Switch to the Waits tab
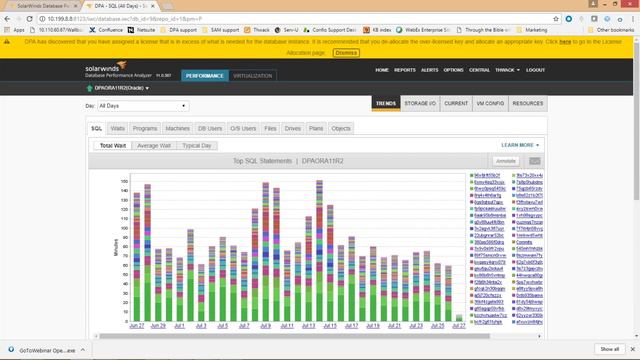 118,128
